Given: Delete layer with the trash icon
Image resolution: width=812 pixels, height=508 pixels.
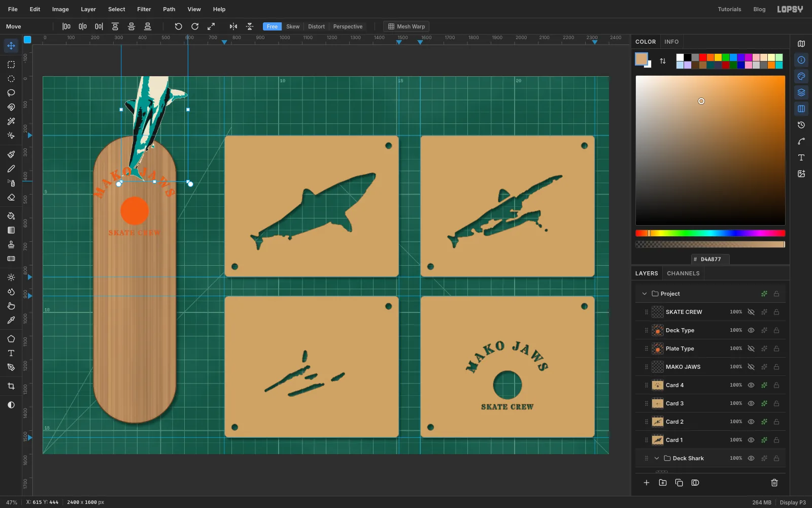Looking at the screenshot, I should tap(774, 483).
